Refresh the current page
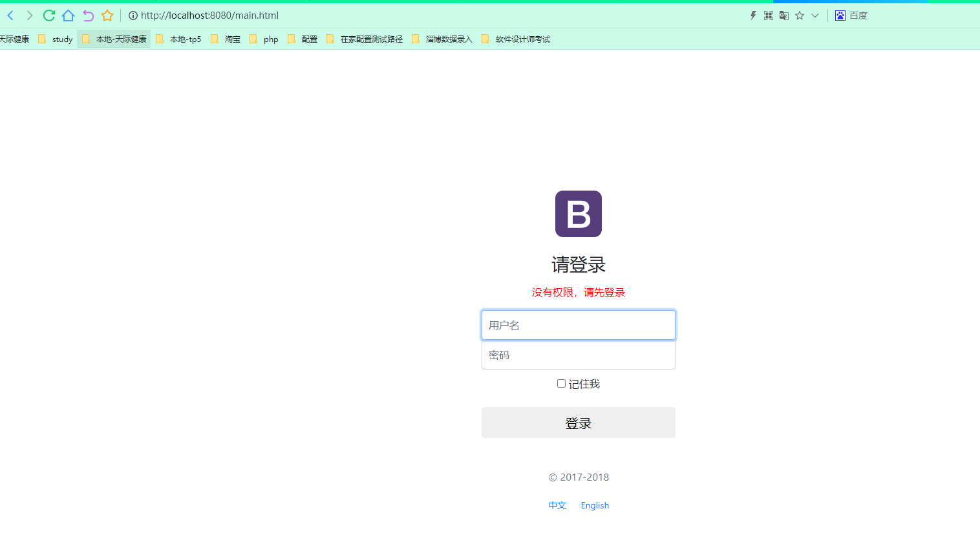 coord(49,15)
